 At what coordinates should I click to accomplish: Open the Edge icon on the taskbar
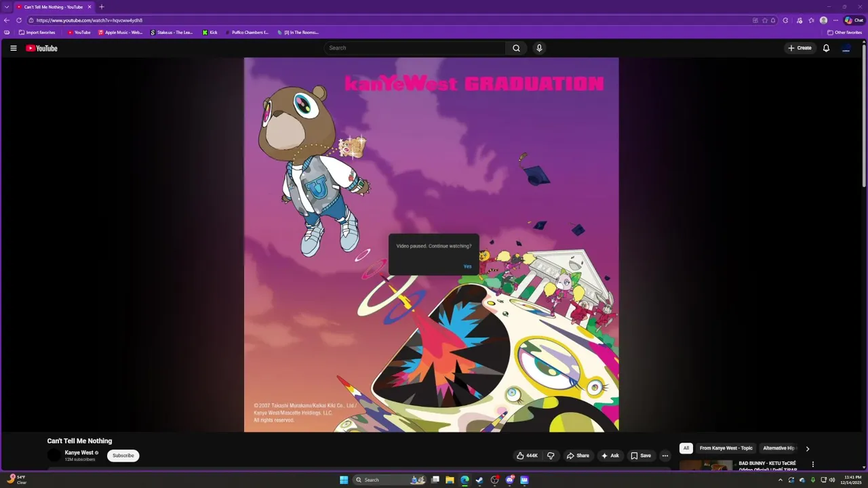[x=465, y=480]
